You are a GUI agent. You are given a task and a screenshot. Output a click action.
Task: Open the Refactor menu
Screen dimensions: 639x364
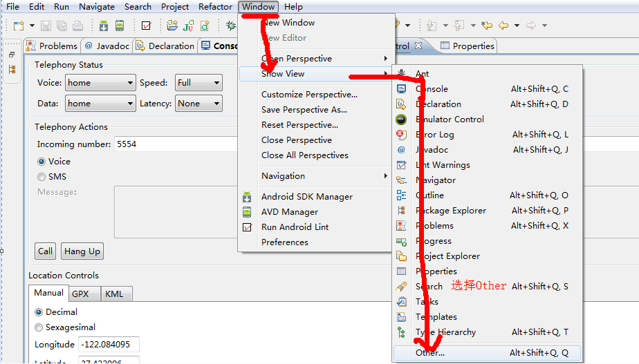coord(215,7)
